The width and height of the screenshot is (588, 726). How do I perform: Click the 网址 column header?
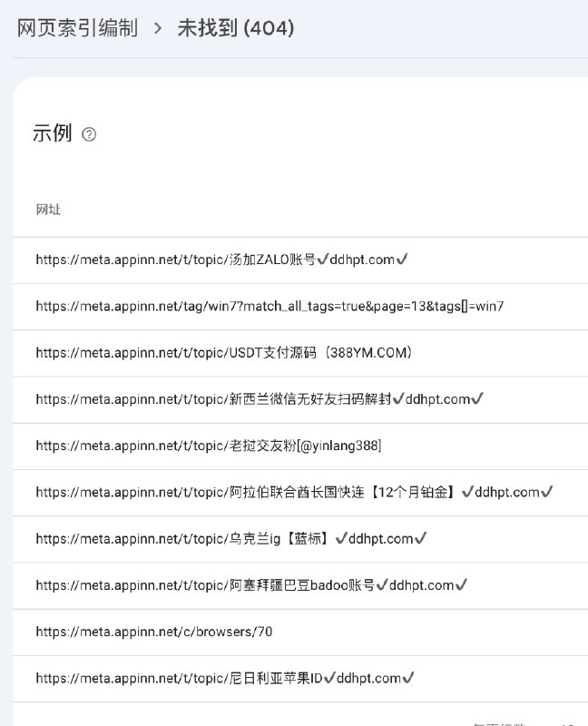pyautogui.click(x=48, y=210)
